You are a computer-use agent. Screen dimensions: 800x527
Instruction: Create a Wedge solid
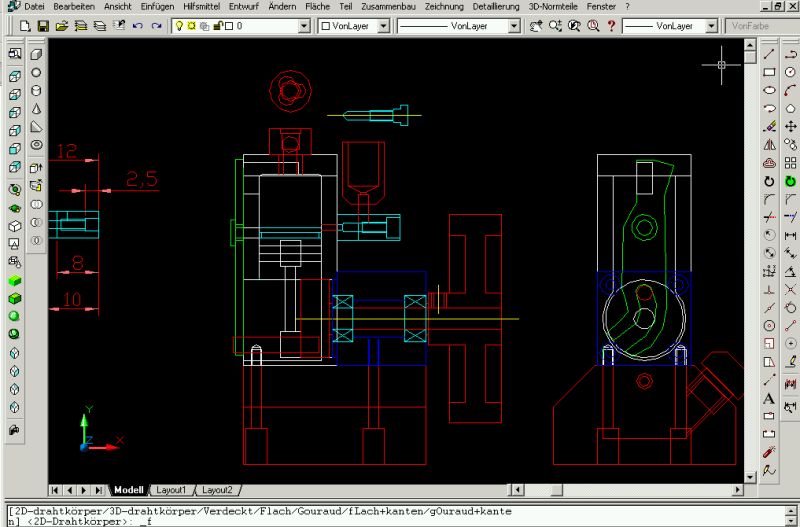tap(36, 127)
